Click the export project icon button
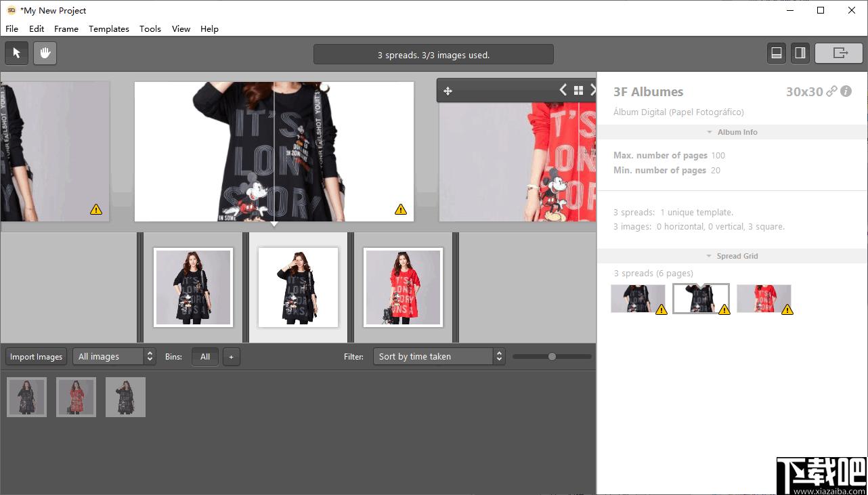The image size is (868, 495). (x=839, y=53)
